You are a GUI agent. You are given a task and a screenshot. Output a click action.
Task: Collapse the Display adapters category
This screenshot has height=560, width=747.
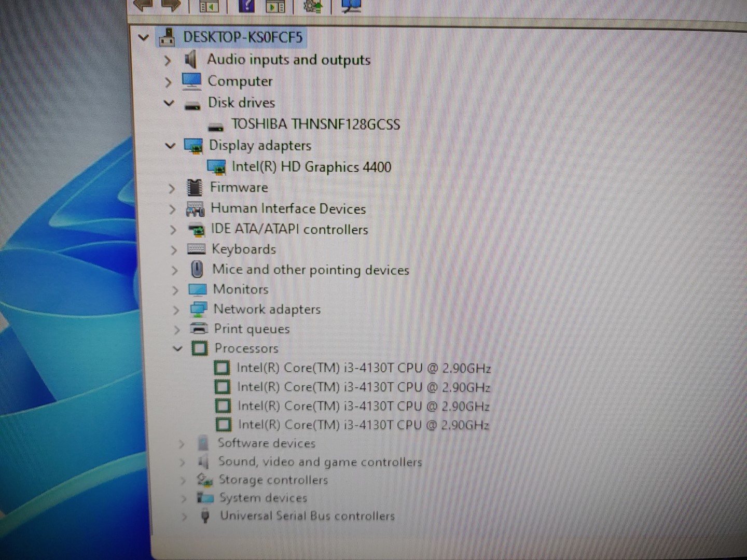[170, 146]
